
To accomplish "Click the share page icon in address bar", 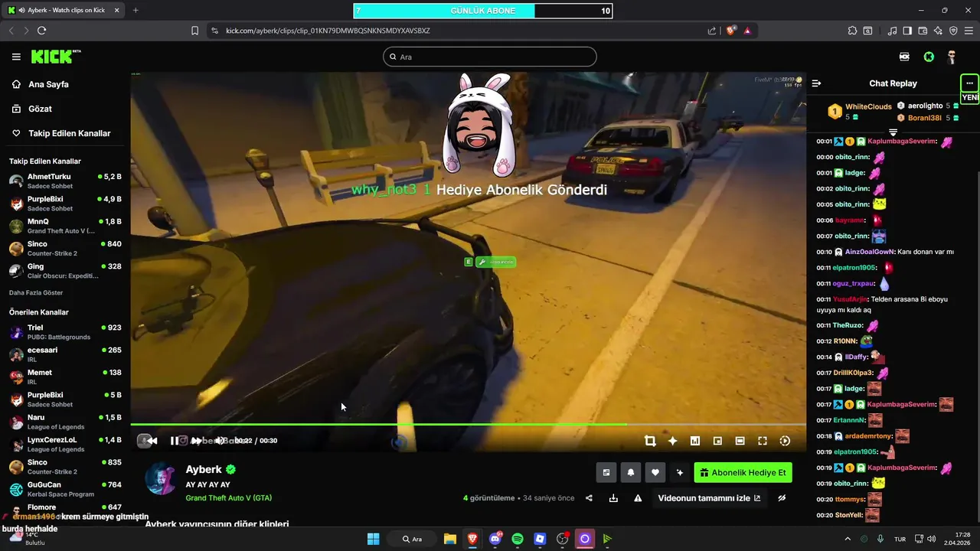I will tap(712, 31).
